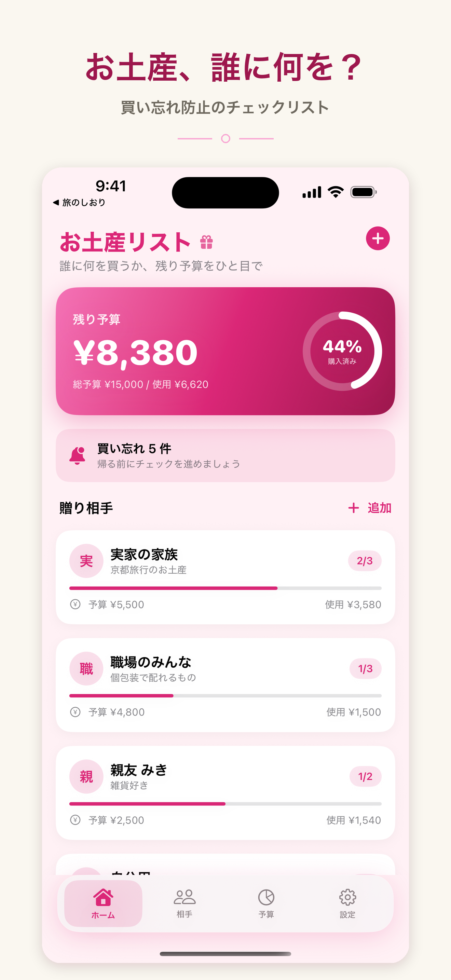Go back to 旅のしおり
The height and width of the screenshot is (980, 451).
(x=79, y=202)
